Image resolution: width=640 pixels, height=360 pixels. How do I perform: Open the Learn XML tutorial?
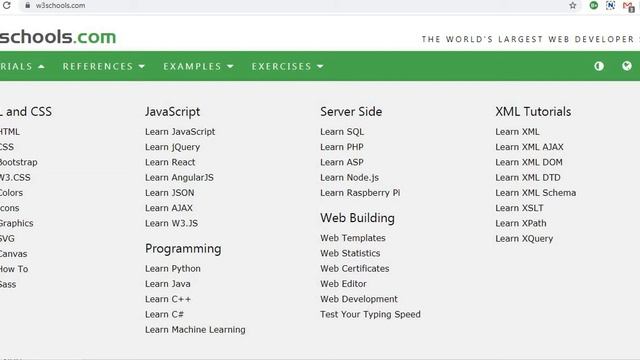click(517, 132)
